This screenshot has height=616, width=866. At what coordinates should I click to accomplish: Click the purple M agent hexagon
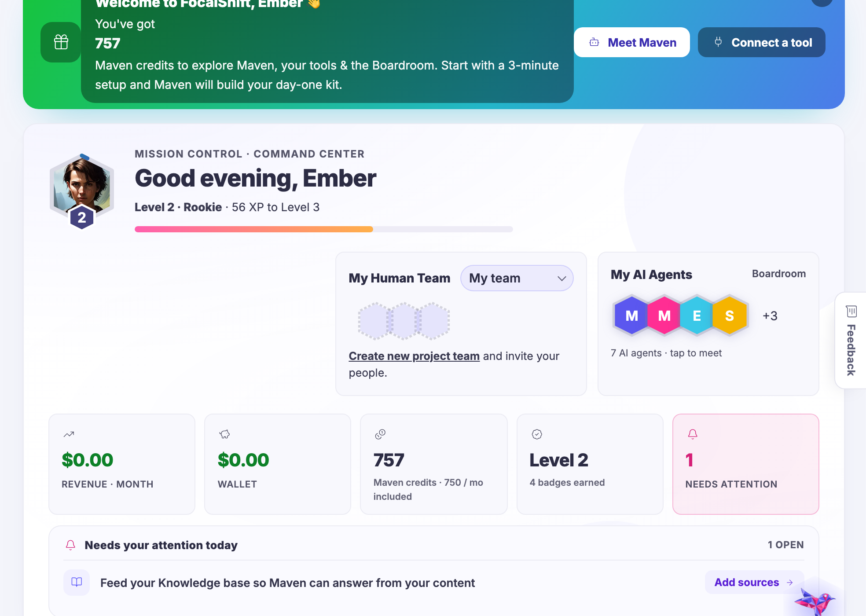pyautogui.click(x=632, y=315)
